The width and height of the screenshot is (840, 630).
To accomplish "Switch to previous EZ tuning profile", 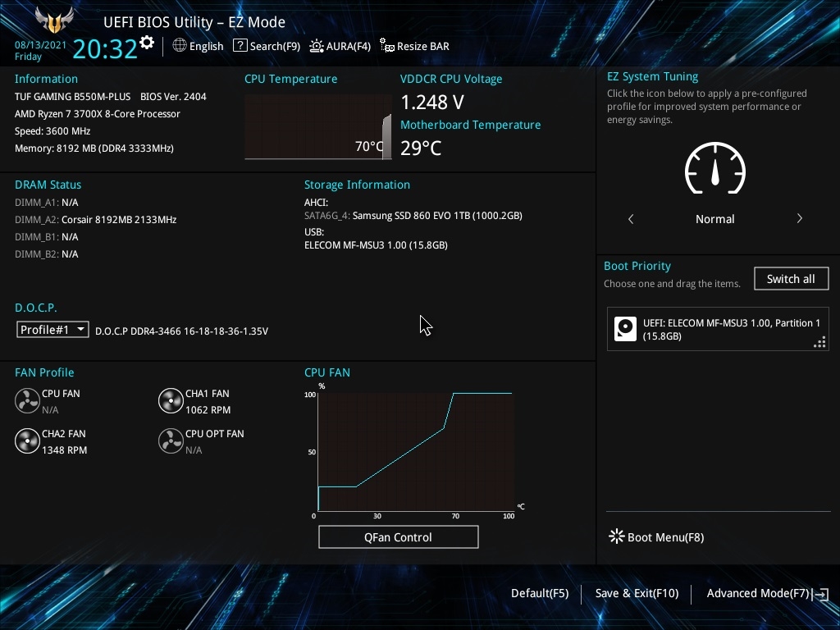I will pyautogui.click(x=631, y=218).
